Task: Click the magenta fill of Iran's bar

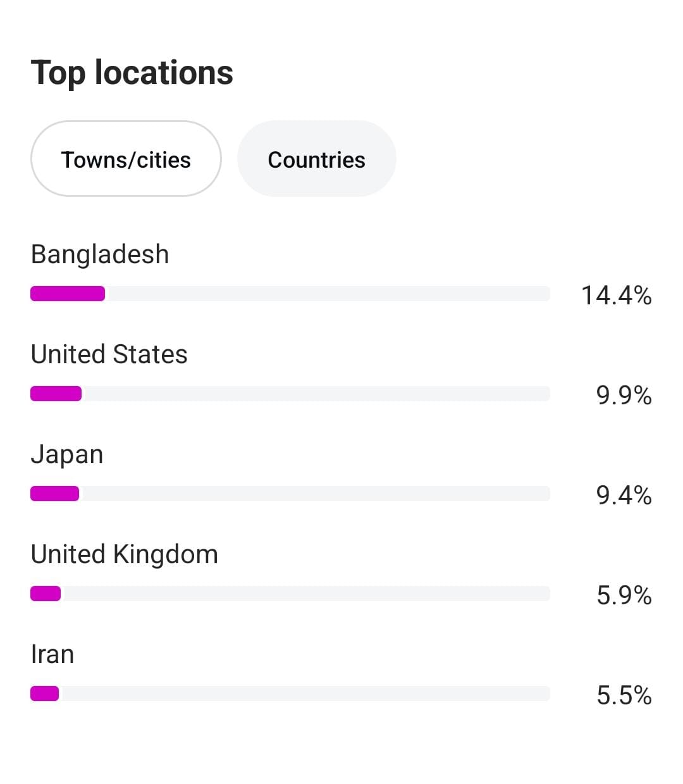Action: tap(44, 694)
